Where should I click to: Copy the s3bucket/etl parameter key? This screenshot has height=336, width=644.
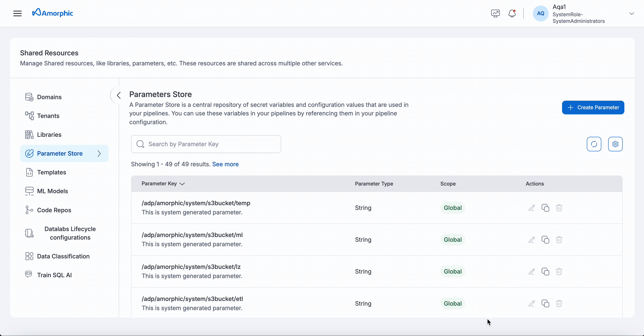click(x=545, y=304)
